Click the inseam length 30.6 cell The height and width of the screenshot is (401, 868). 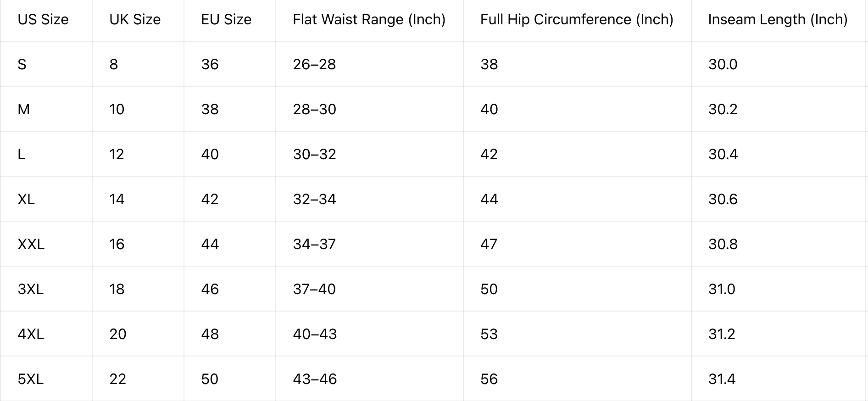click(x=778, y=199)
